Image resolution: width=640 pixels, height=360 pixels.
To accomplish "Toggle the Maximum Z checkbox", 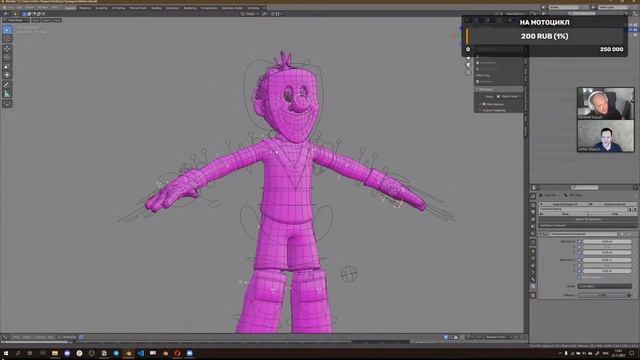I will (x=579, y=271).
